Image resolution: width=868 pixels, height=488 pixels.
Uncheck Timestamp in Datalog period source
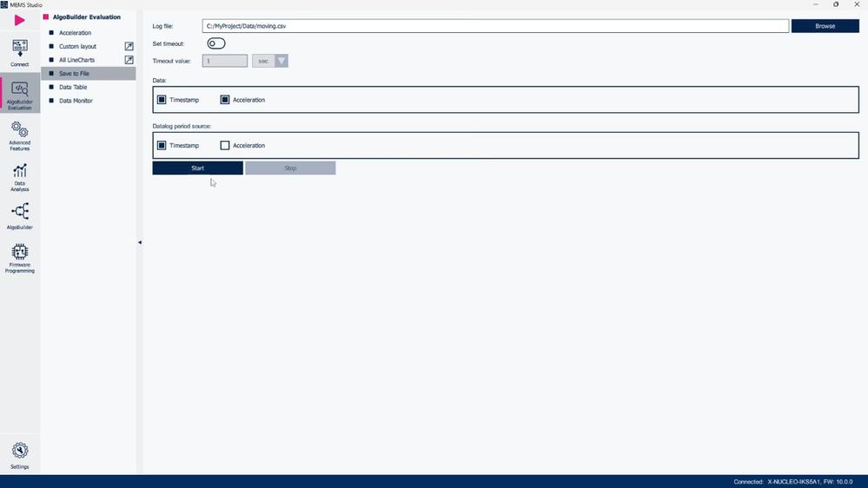point(162,146)
